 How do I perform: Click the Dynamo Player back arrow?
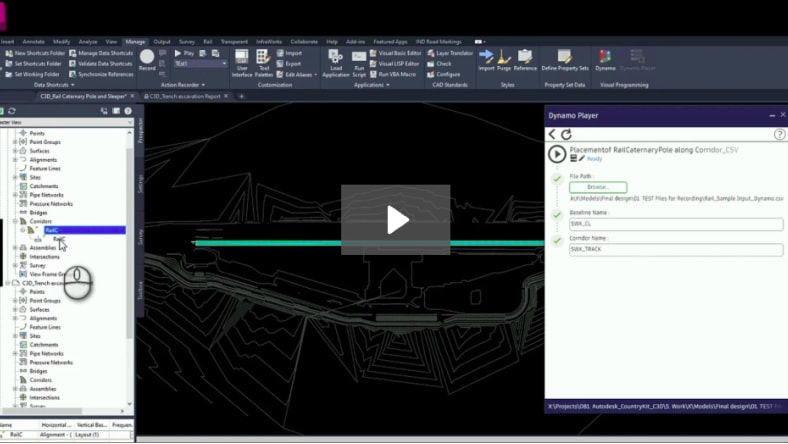click(552, 134)
